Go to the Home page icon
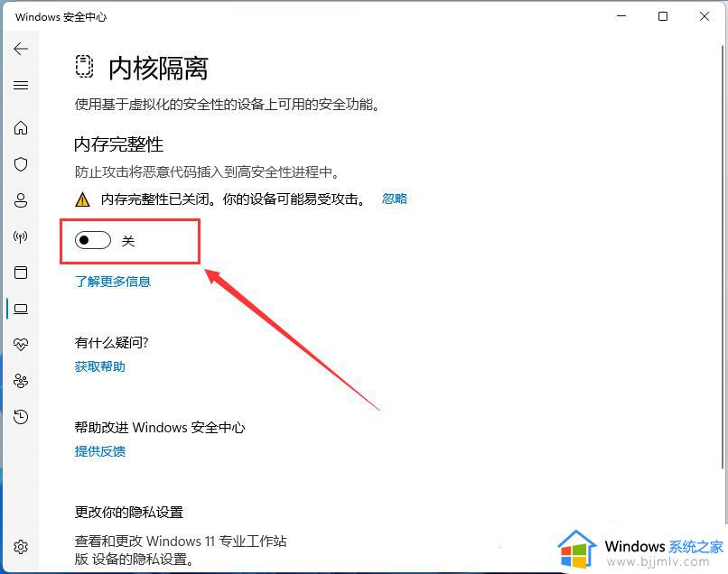The width and height of the screenshot is (728, 574). 21,128
